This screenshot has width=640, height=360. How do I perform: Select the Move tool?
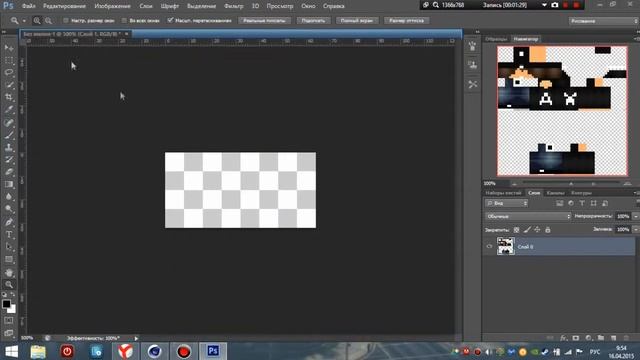9,48
